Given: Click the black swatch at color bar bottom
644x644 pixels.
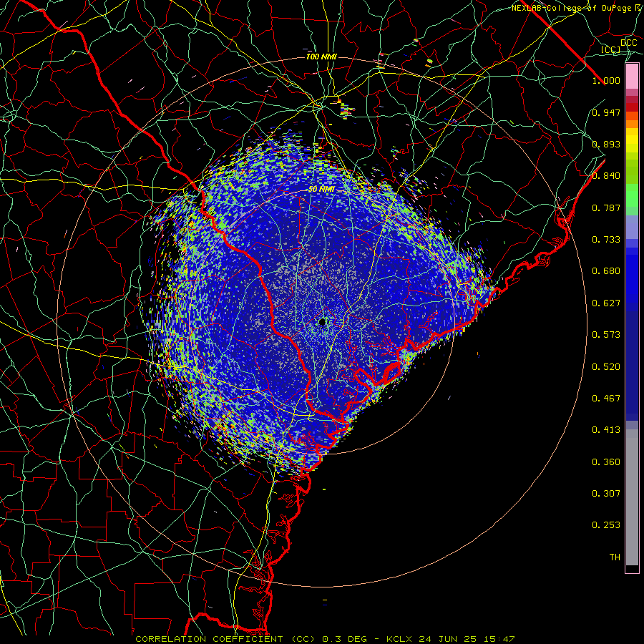Looking at the screenshot, I should pyautogui.click(x=632, y=568).
